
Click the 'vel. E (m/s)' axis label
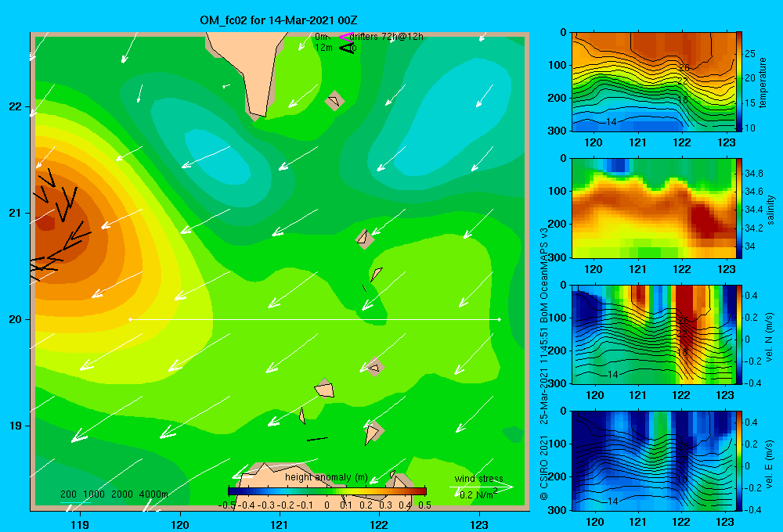[770, 464]
